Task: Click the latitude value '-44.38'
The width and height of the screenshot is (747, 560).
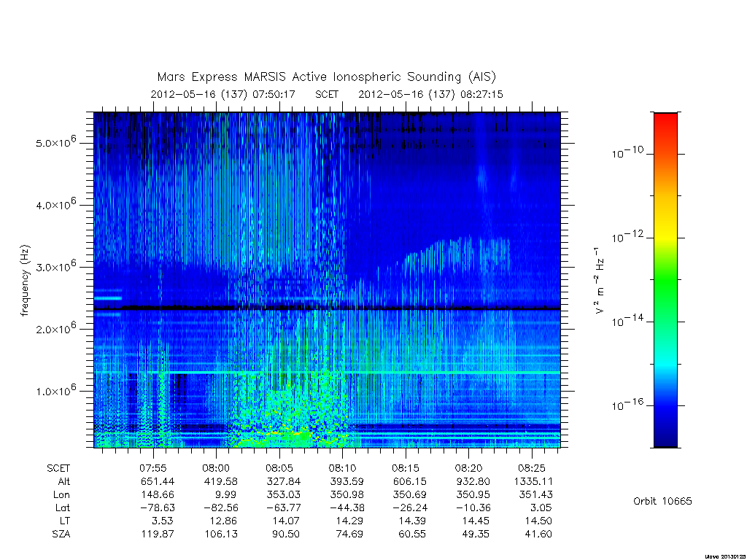Action: click(x=347, y=507)
